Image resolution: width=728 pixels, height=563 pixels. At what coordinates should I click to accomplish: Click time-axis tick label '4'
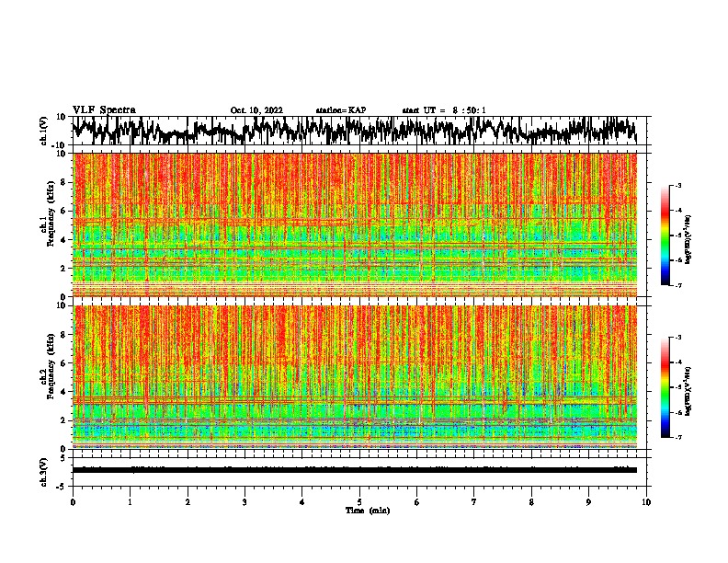(302, 502)
